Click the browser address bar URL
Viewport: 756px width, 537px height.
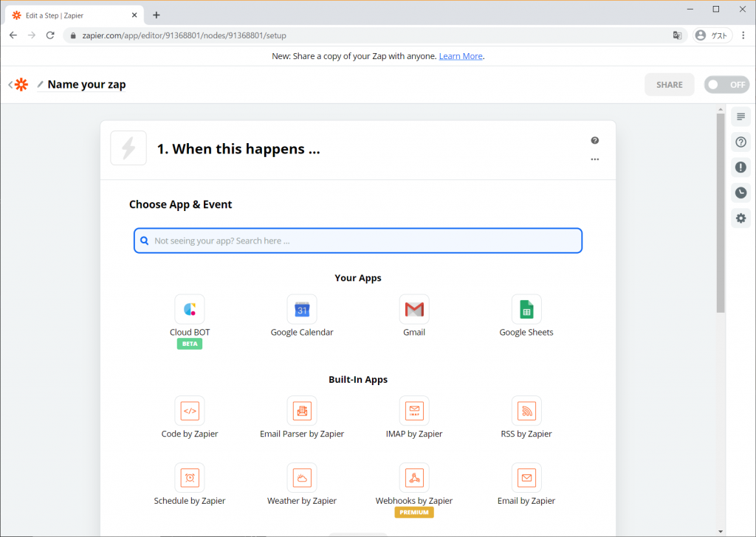click(184, 35)
